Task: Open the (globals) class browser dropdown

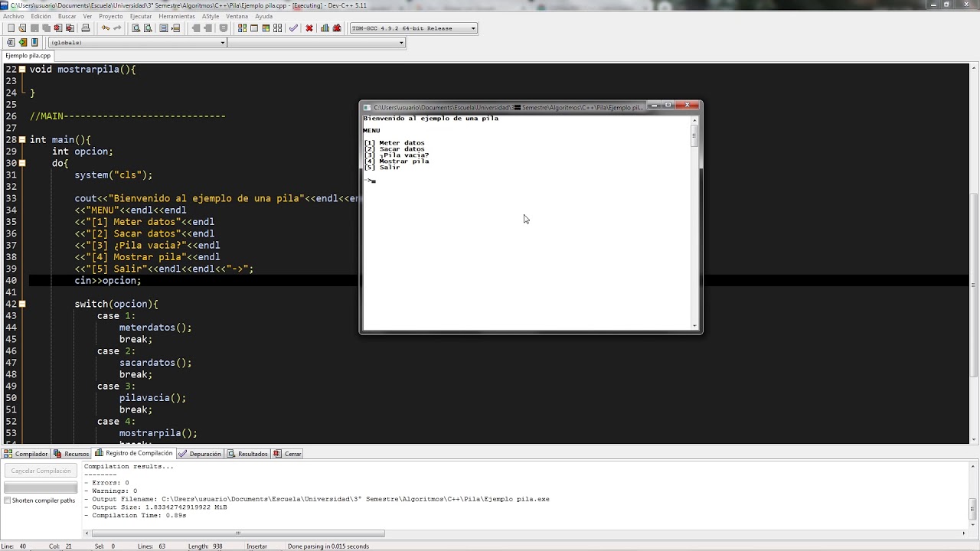Action: click(137, 43)
